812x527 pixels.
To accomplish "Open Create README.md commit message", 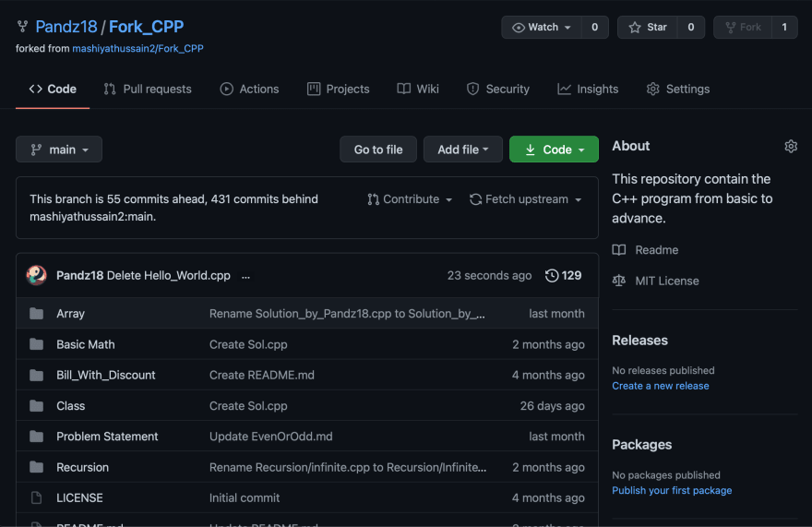I will coord(261,375).
